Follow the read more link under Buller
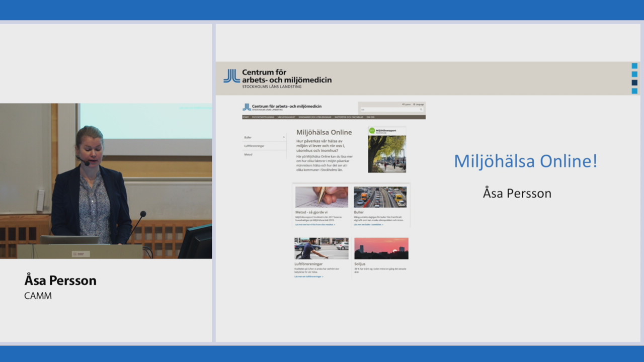Image resolution: width=644 pixels, height=362 pixels. point(368,225)
